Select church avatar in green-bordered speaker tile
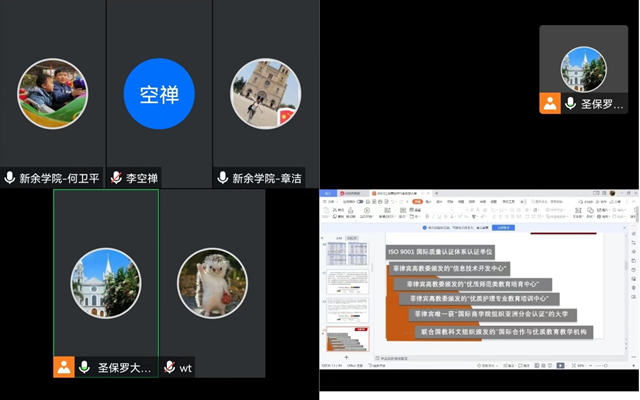 (x=106, y=283)
